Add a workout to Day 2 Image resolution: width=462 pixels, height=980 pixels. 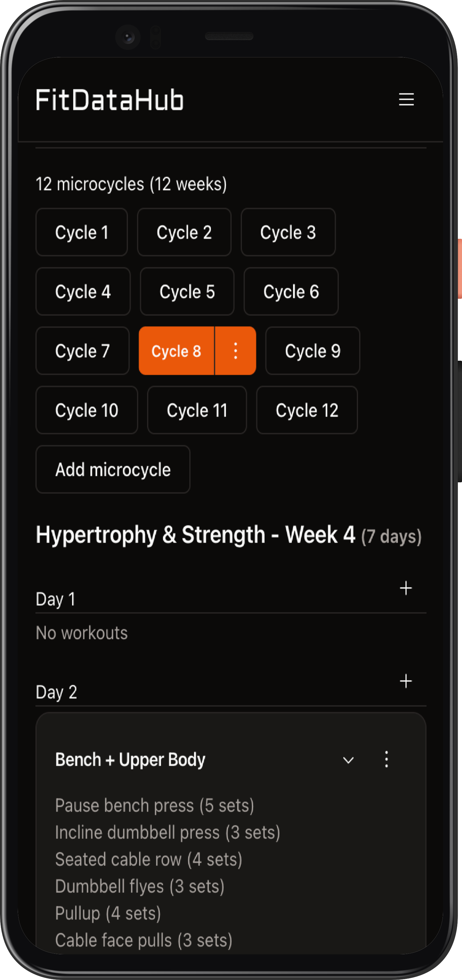(x=406, y=681)
